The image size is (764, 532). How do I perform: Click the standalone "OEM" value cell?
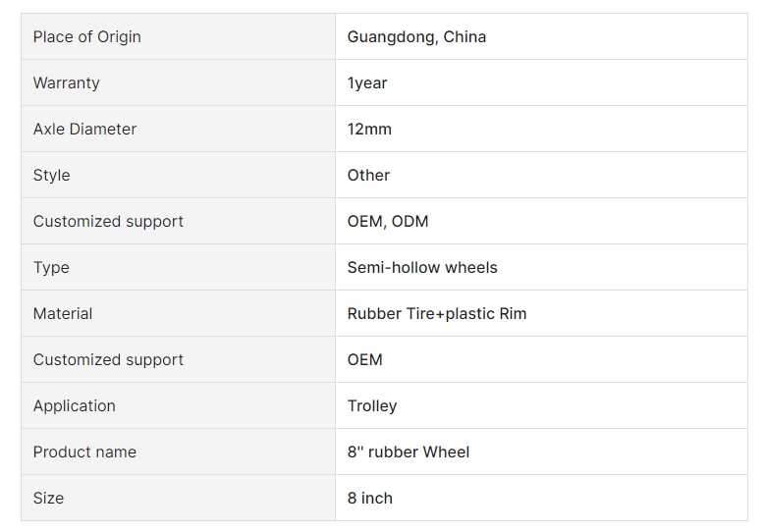click(x=541, y=359)
